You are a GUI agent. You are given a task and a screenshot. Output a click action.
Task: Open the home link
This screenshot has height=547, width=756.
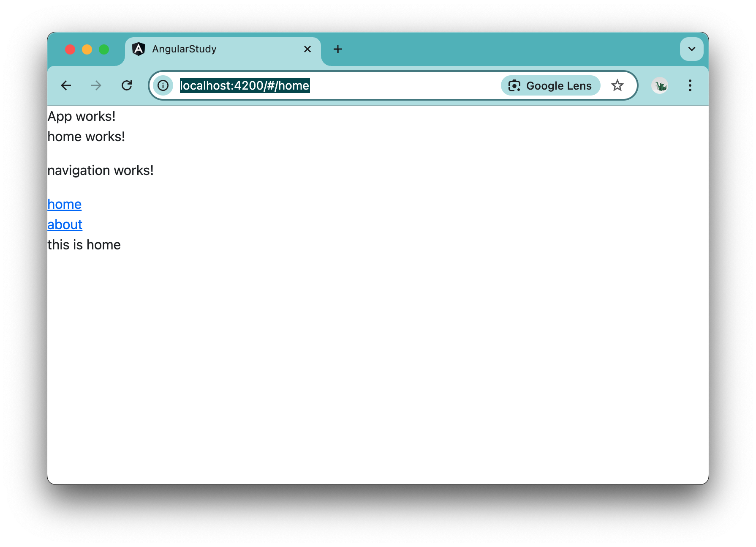tap(64, 204)
